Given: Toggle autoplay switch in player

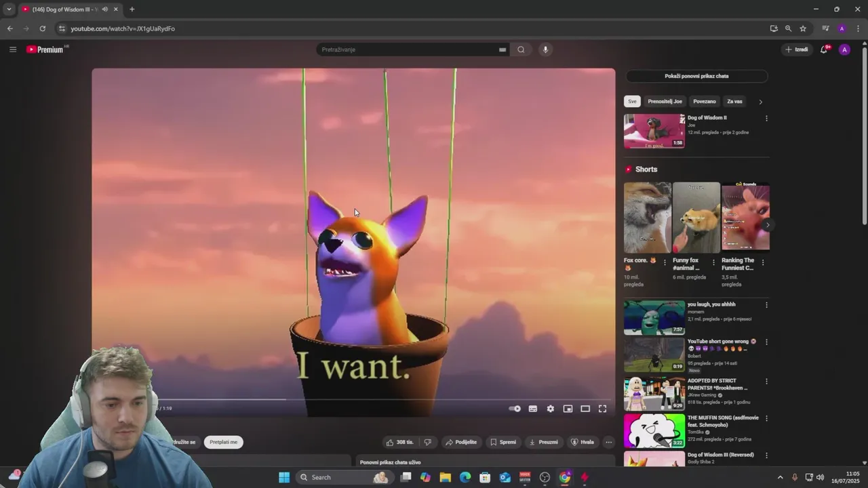Looking at the screenshot, I should 515,409.
